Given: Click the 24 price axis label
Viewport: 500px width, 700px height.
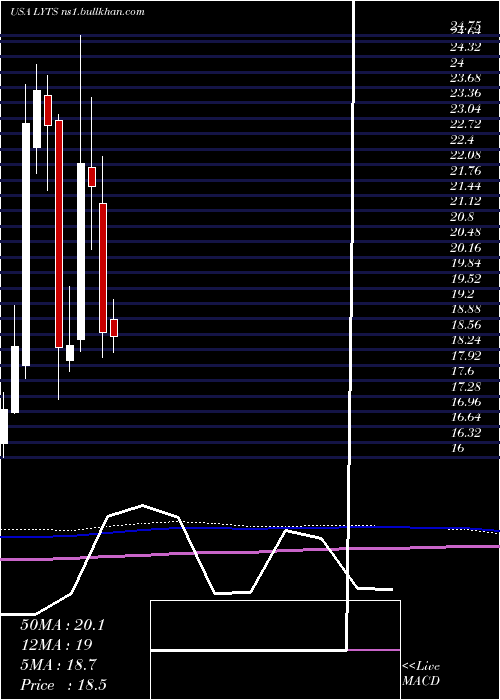Looking at the screenshot, I should pos(458,62).
